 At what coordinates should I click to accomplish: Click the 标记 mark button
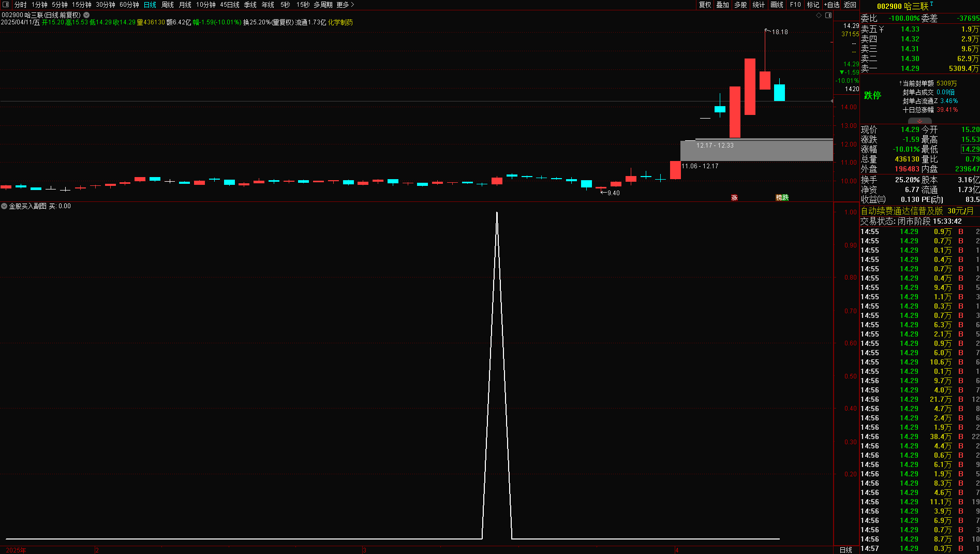813,5
